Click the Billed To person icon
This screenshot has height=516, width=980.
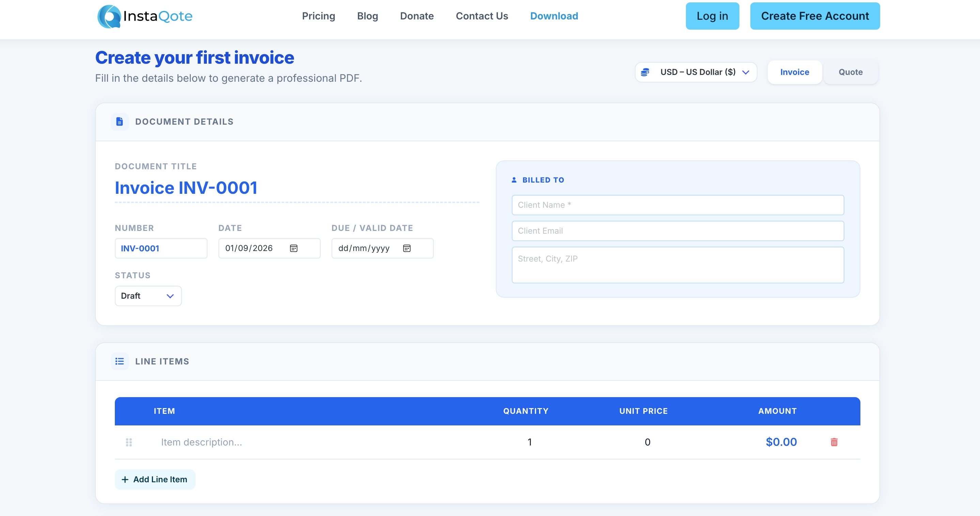[514, 180]
